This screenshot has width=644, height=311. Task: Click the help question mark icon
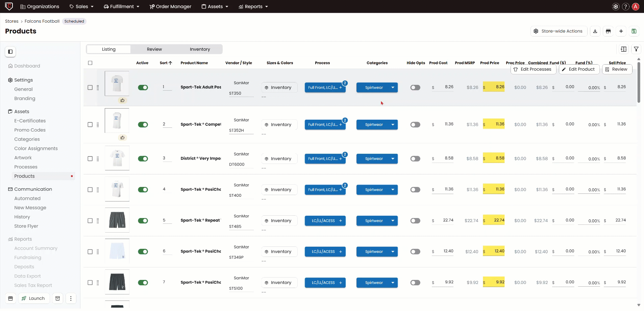pyautogui.click(x=626, y=6)
